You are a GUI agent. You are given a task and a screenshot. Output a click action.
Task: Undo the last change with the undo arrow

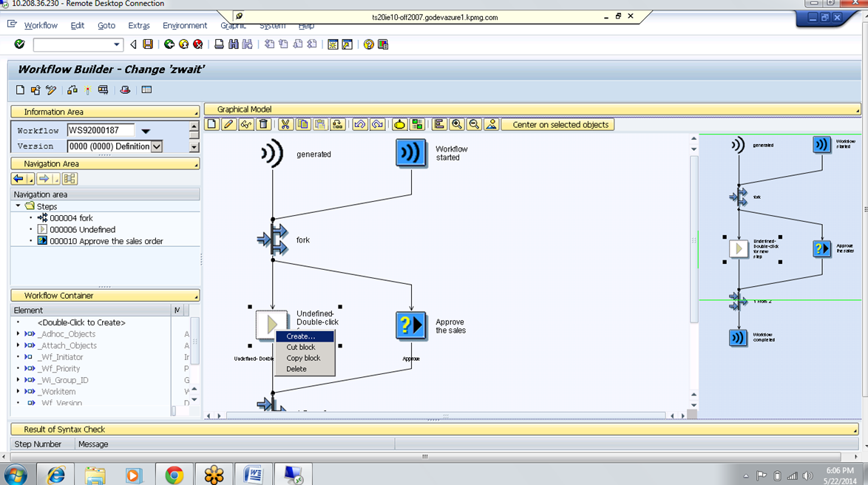[360, 123]
